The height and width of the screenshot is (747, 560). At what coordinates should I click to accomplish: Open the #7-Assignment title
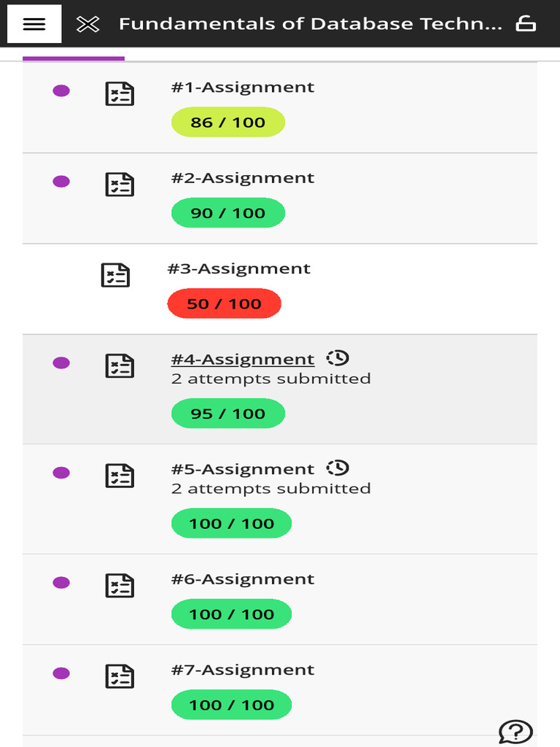pos(243,670)
